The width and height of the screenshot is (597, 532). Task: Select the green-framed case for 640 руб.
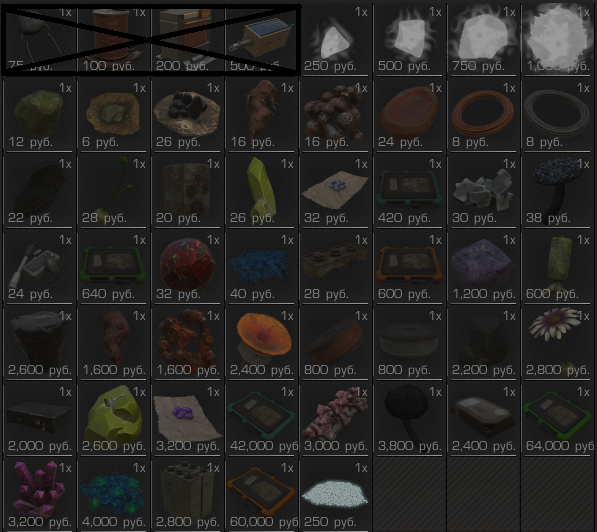point(113,267)
